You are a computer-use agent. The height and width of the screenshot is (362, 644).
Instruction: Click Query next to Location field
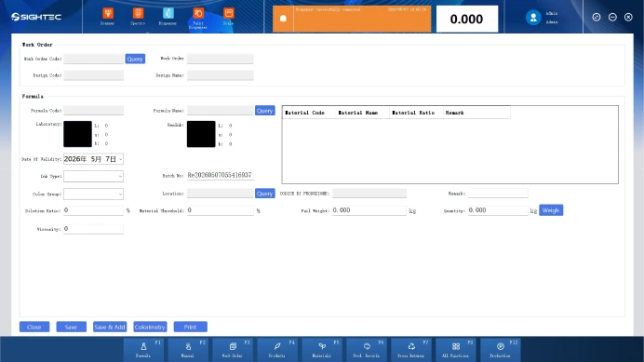coord(265,194)
